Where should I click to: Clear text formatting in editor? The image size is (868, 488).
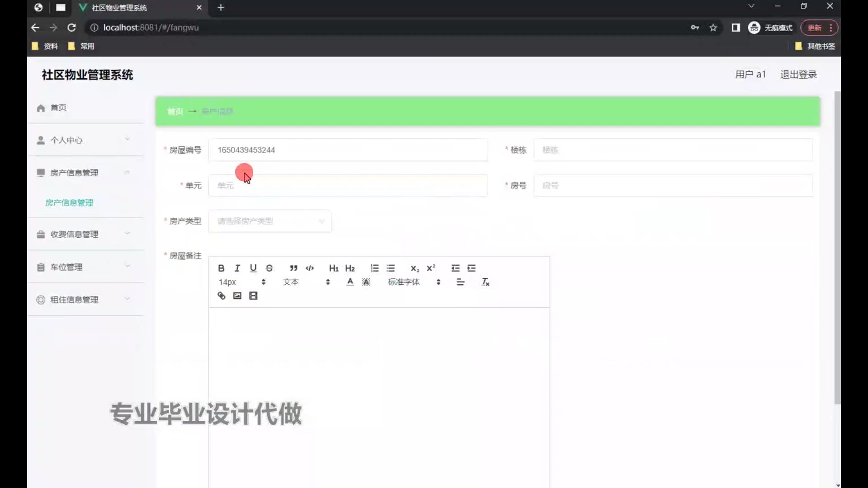(485, 282)
